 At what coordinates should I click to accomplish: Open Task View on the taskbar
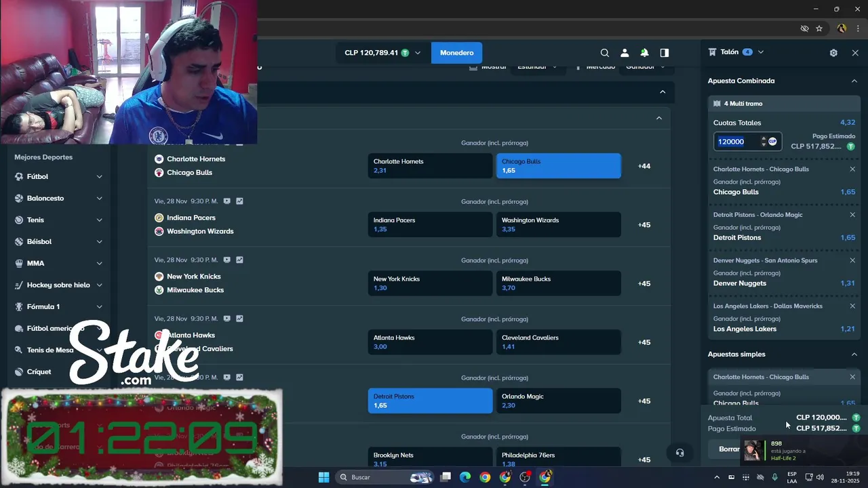point(446,477)
